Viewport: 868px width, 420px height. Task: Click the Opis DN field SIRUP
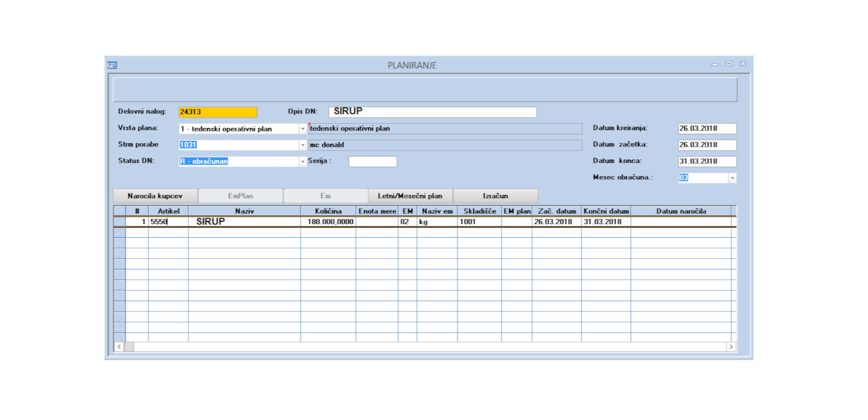coord(433,112)
